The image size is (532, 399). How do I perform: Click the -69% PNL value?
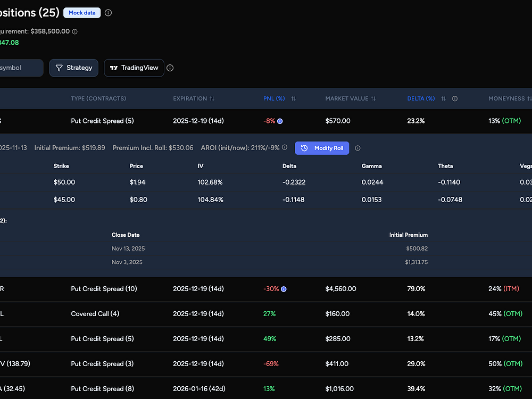271,364
